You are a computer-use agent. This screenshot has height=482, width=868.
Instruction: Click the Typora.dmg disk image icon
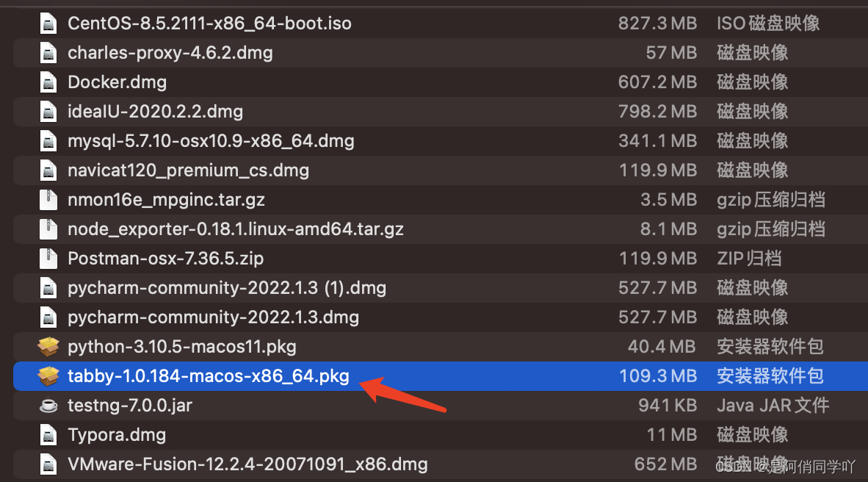(x=48, y=434)
